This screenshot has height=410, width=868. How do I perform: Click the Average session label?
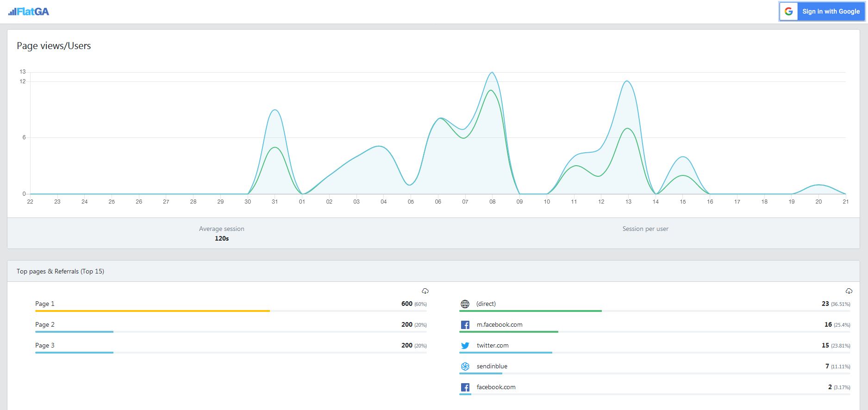coord(222,229)
